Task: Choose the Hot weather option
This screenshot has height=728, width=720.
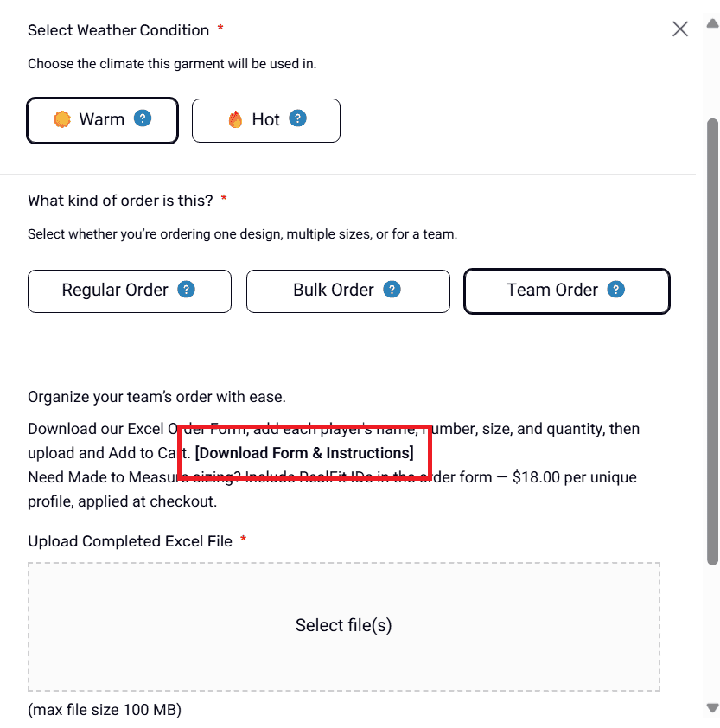Action: (x=265, y=119)
